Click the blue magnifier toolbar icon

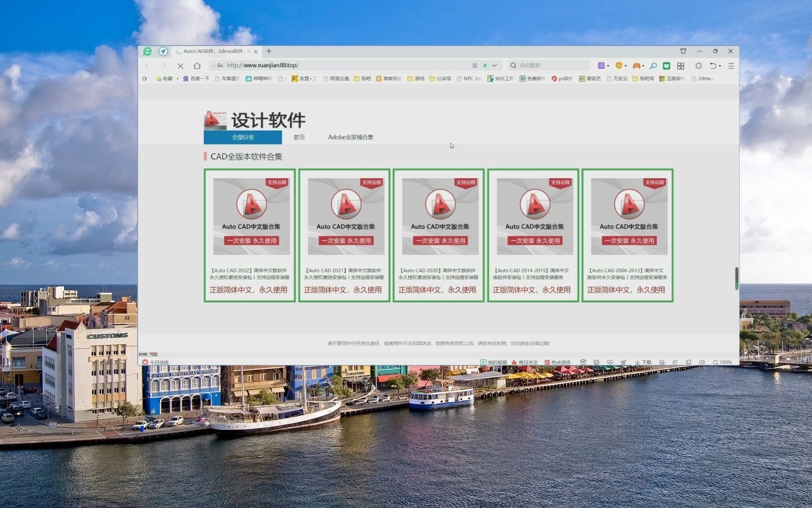(x=653, y=66)
